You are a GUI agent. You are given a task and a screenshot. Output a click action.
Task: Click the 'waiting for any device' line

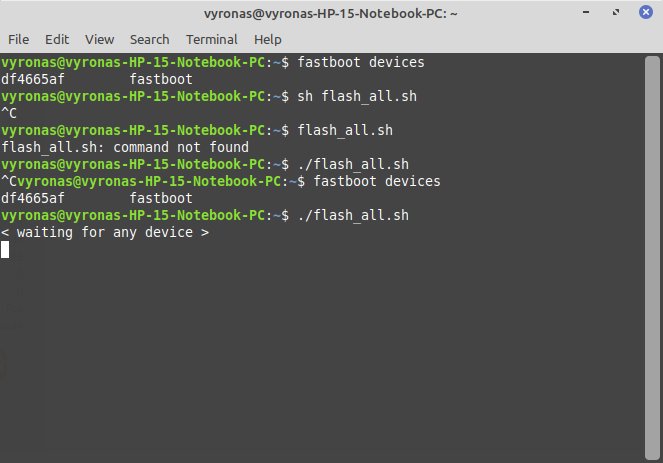pyautogui.click(x=105, y=233)
